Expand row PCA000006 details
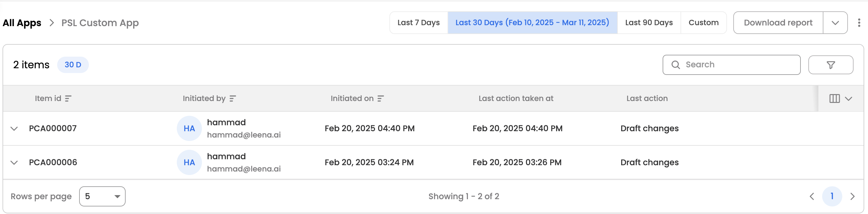The image size is (868, 214). click(14, 163)
